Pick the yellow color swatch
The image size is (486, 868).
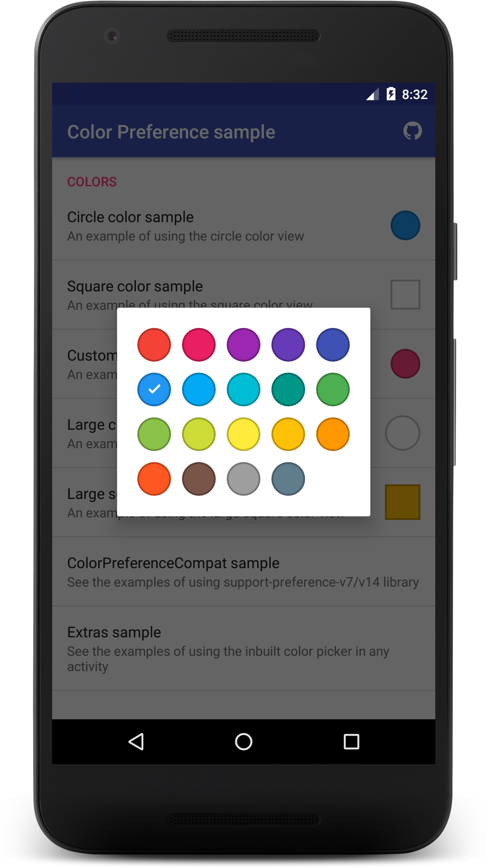[x=243, y=434]
